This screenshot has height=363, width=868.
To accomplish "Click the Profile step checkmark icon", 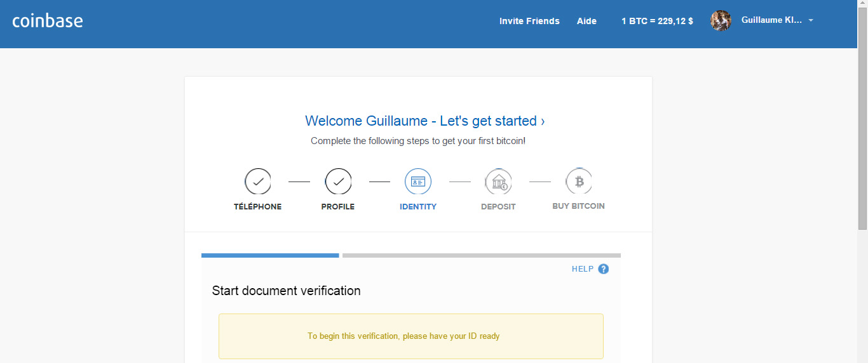I will click(338, 181).
